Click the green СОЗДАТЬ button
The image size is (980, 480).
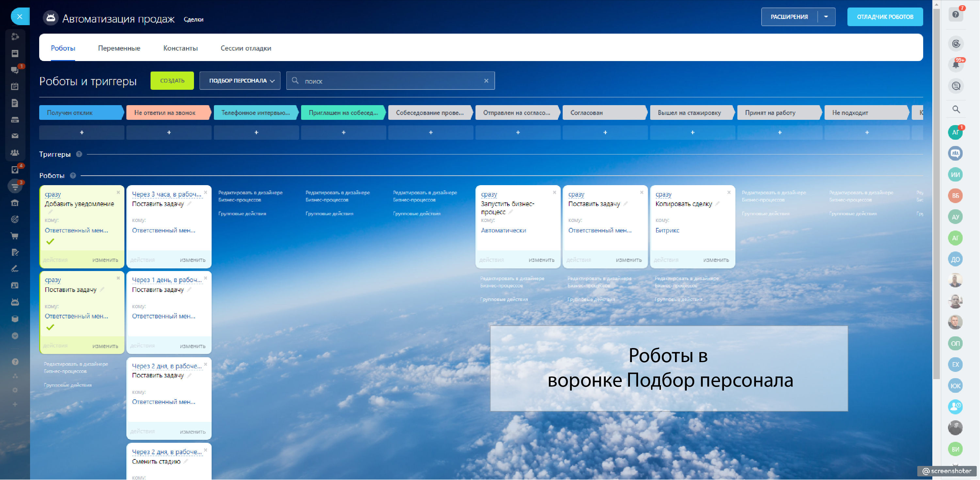(172, 81)
